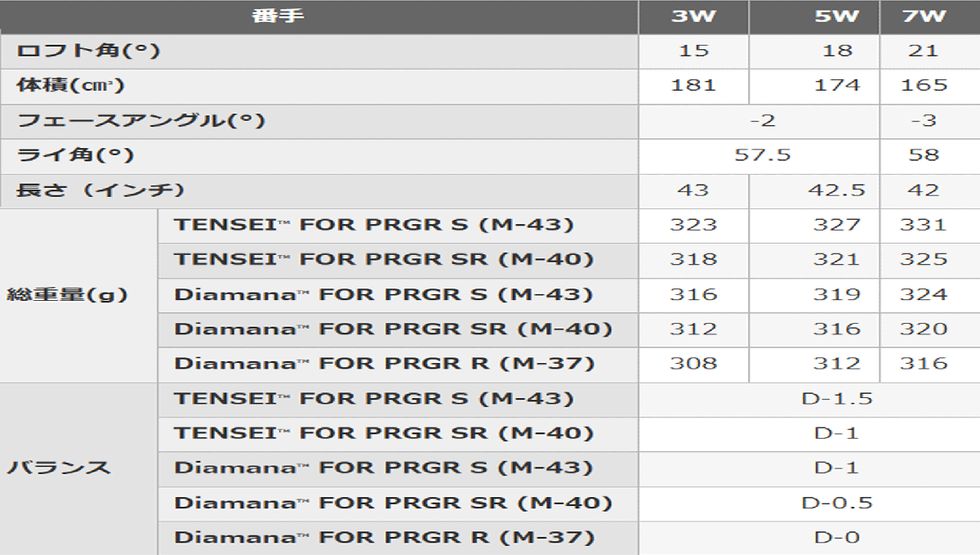Click the D-1.5 balance value
The image size is (980, 555).
pos(836,399)
